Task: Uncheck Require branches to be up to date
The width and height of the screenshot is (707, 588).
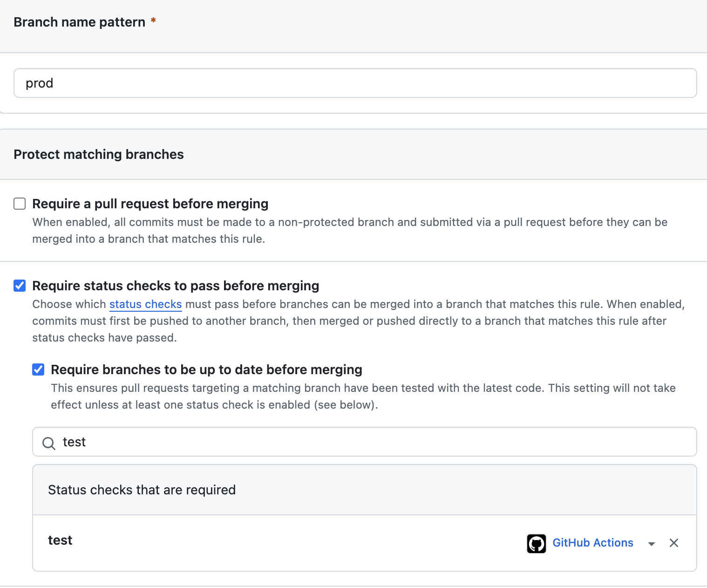Action: (38, 369)
